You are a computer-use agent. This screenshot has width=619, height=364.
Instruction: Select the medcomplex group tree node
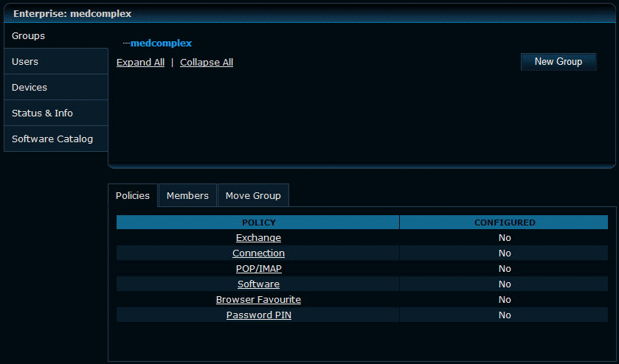click(x=161, y=43)
